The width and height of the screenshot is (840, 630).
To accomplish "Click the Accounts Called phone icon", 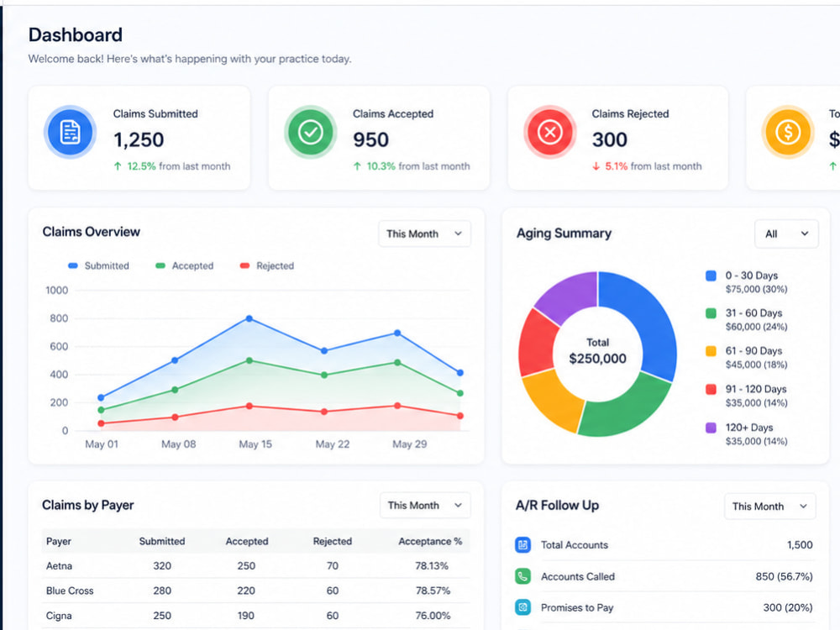I will tap(522, 576).
